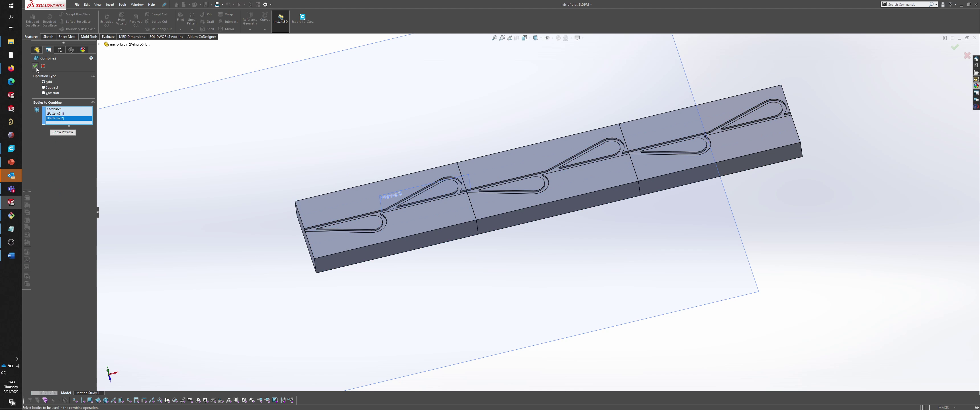980x410 pixels.
Task: Select LPattern2[2] in the bodies list
Action: [69, 118]
